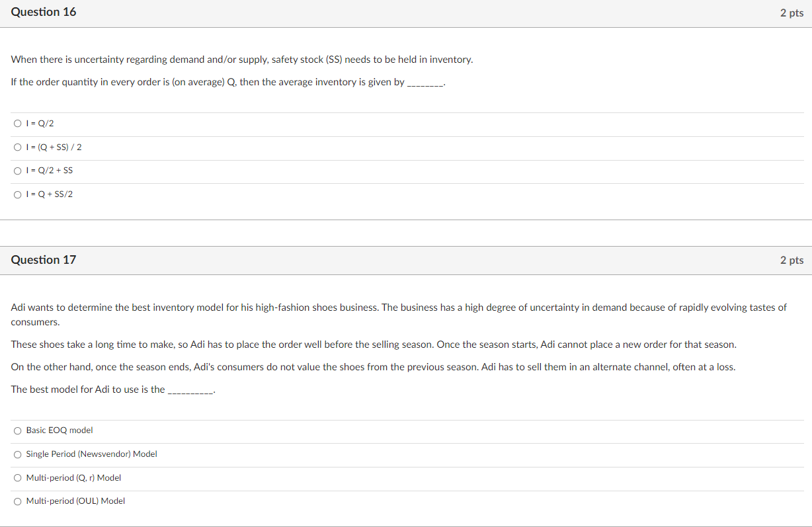Select the option I = Q + SS/2
Image resolution: width=812 pixels, height=527 pixels.
(x=17, y=194)
